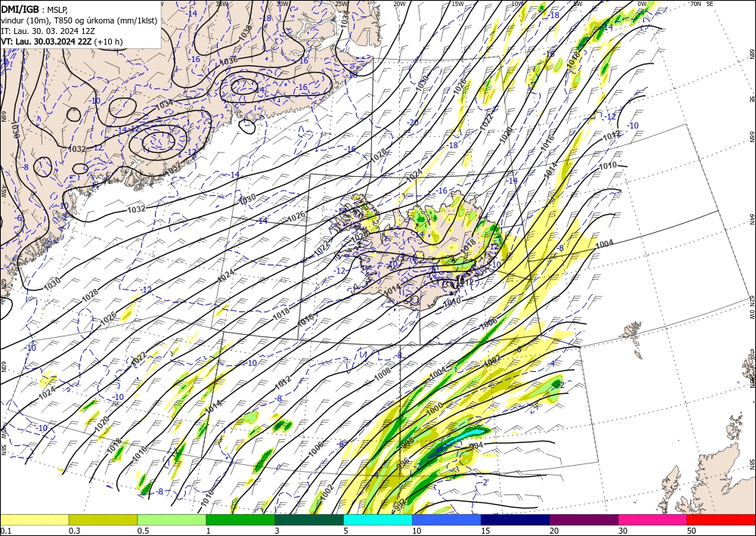
Task: Click the olive 0.3 legend color swatch
Action: tap(103, 519)
